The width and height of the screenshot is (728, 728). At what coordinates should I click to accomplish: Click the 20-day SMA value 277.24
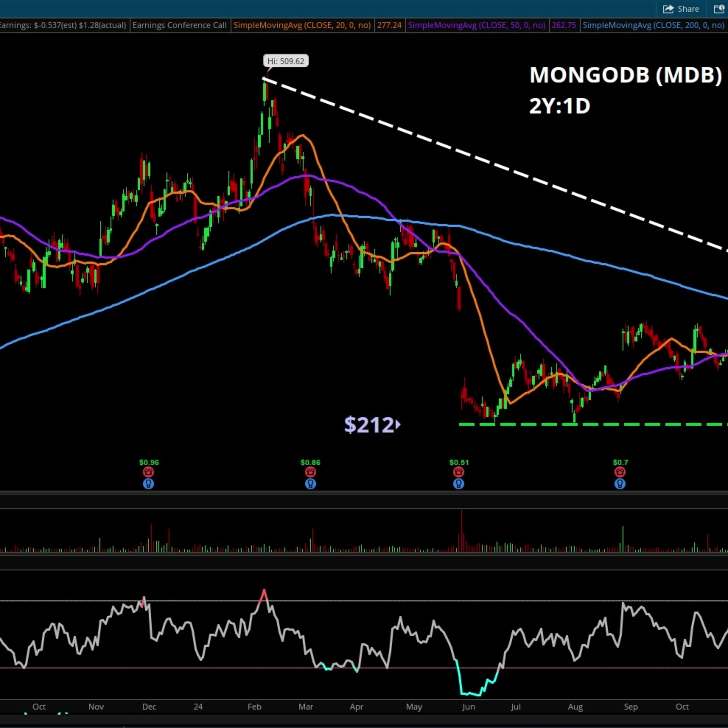point(389,25)
